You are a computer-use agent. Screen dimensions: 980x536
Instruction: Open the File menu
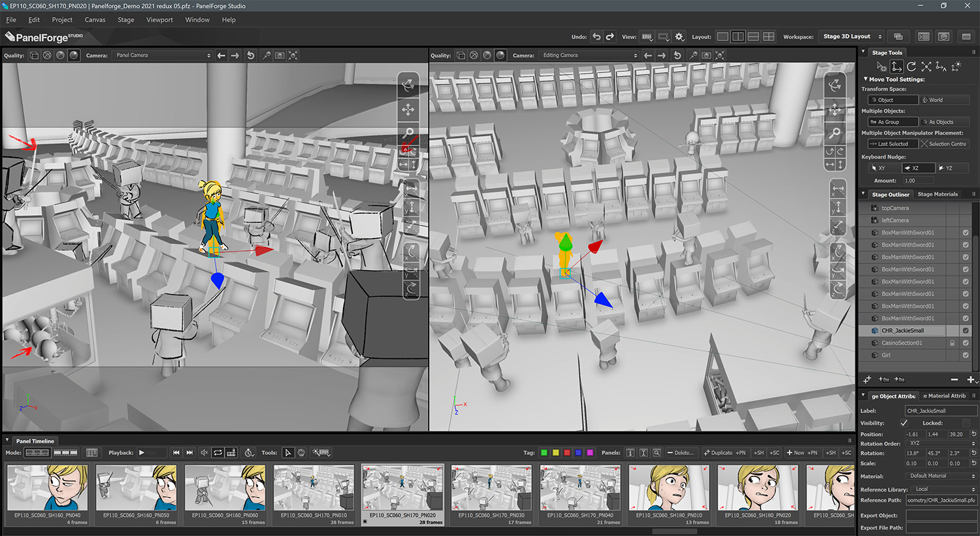11,20
